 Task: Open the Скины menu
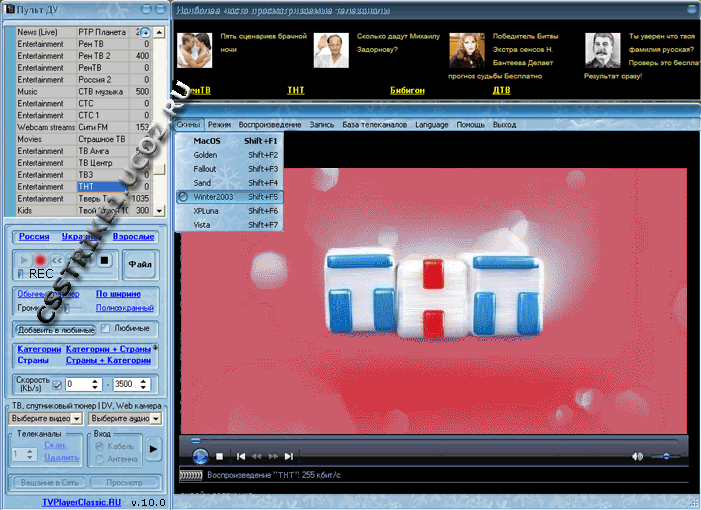coord(187,125)
